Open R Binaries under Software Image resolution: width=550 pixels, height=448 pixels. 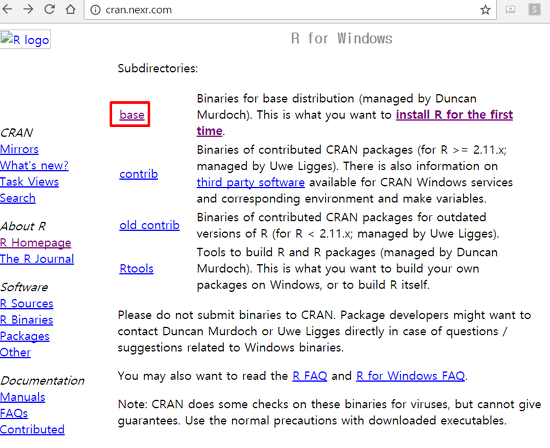(27, 320)
